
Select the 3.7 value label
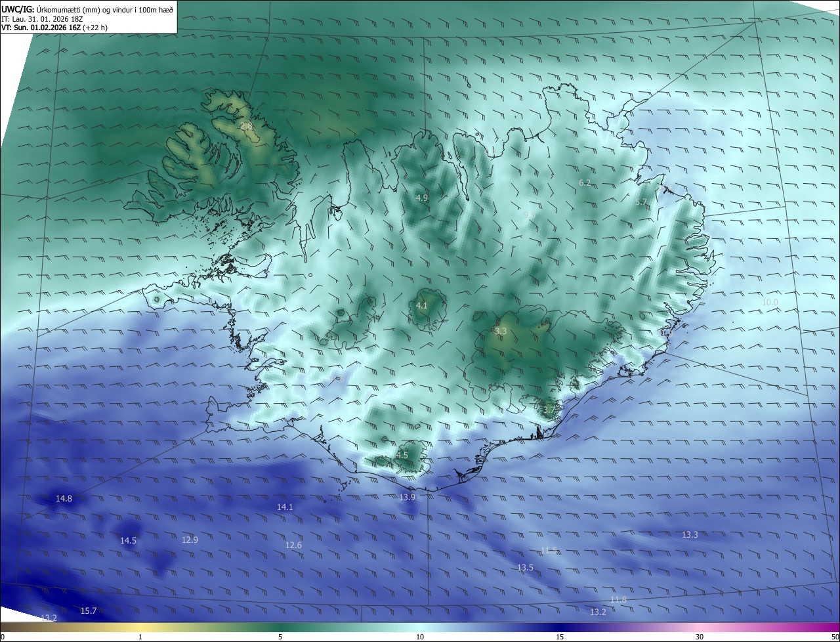(x=549, y=410)
